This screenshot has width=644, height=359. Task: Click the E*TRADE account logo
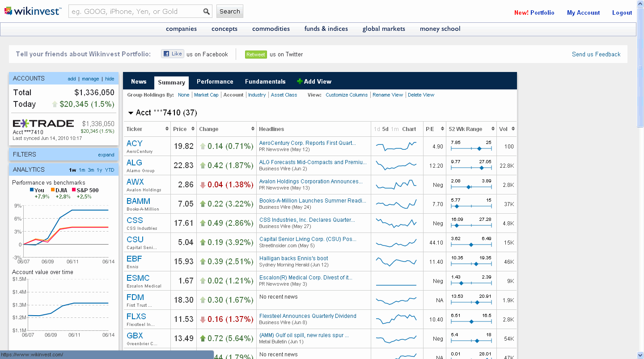pyautogui.click(x=43, y=123)
